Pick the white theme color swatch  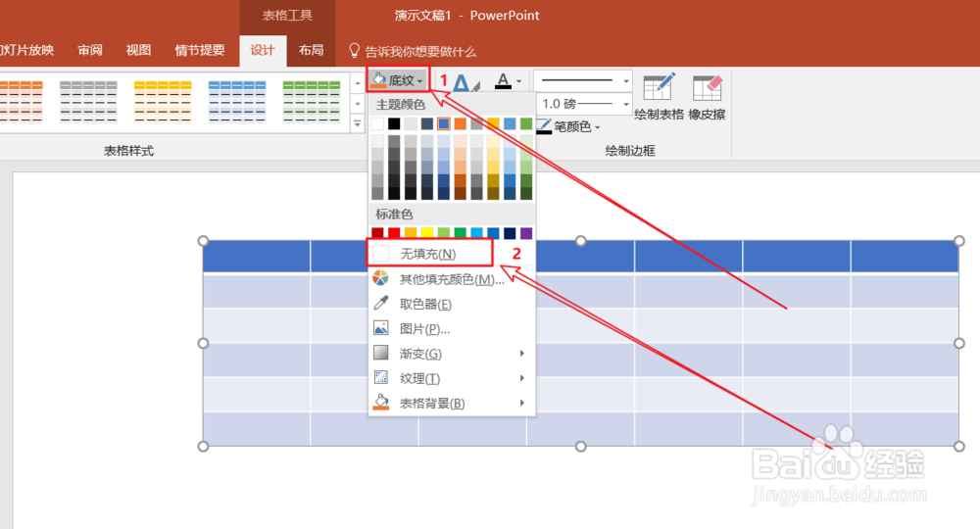(x=377, y=123)
